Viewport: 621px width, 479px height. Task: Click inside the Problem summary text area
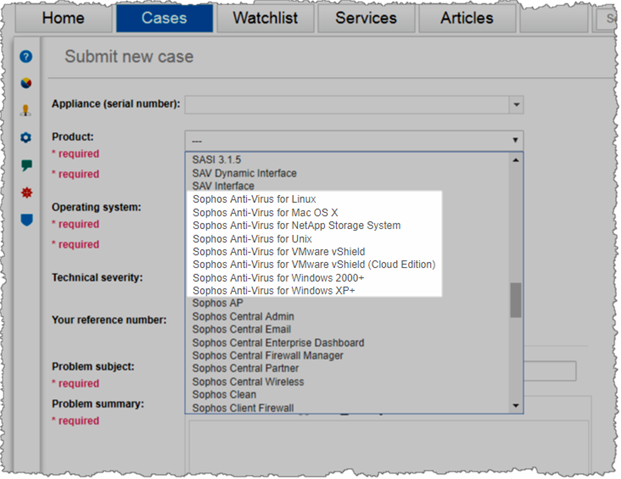click(x=389, y=446)
